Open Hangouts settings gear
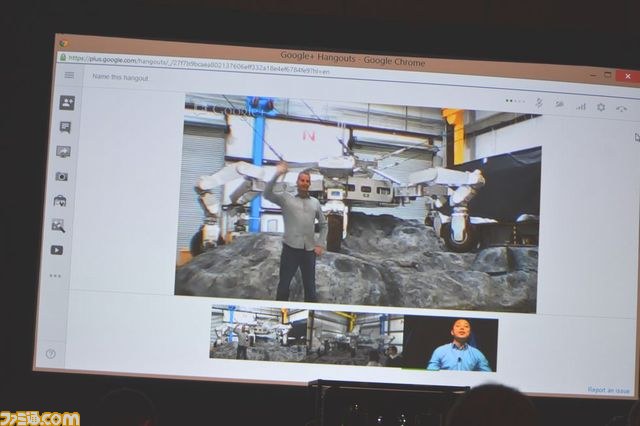Image resolution: width=640 pixels, height=426 pixels. pos(601,107)
